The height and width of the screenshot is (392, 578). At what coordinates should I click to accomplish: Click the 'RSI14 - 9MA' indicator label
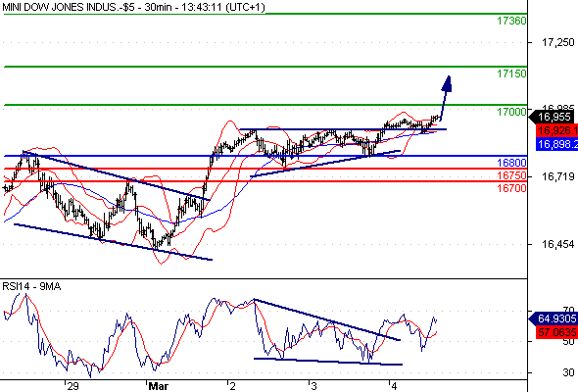[x=31, y=286]
